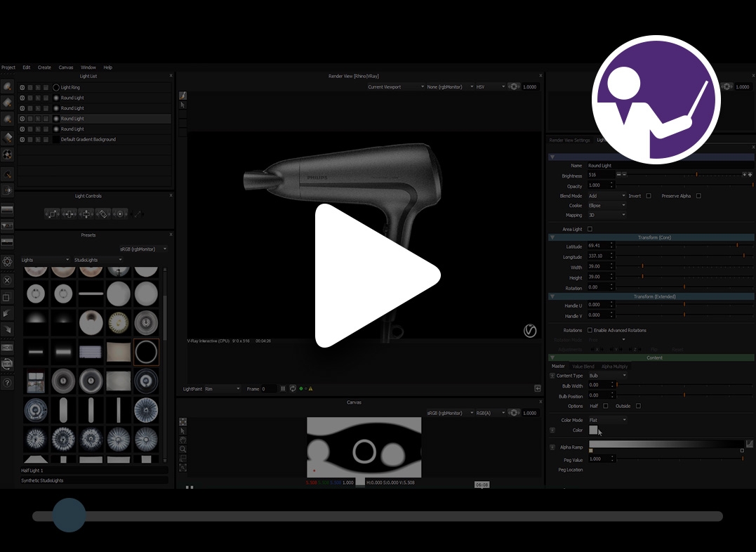Click the Render View exposure aperture icon

click(x=514, y=86)
